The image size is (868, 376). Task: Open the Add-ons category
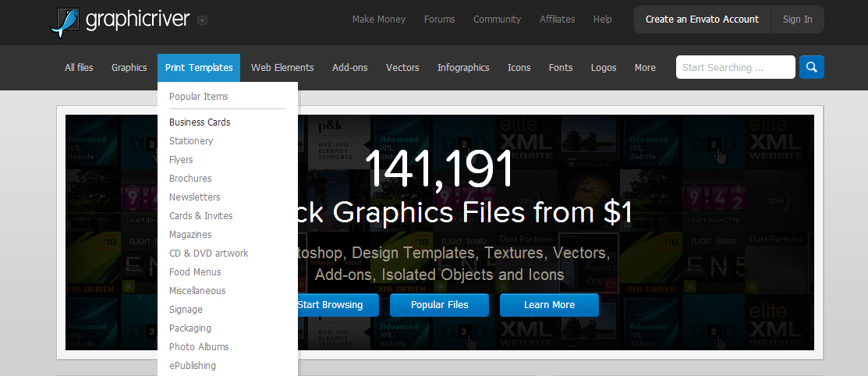(350, 68)
